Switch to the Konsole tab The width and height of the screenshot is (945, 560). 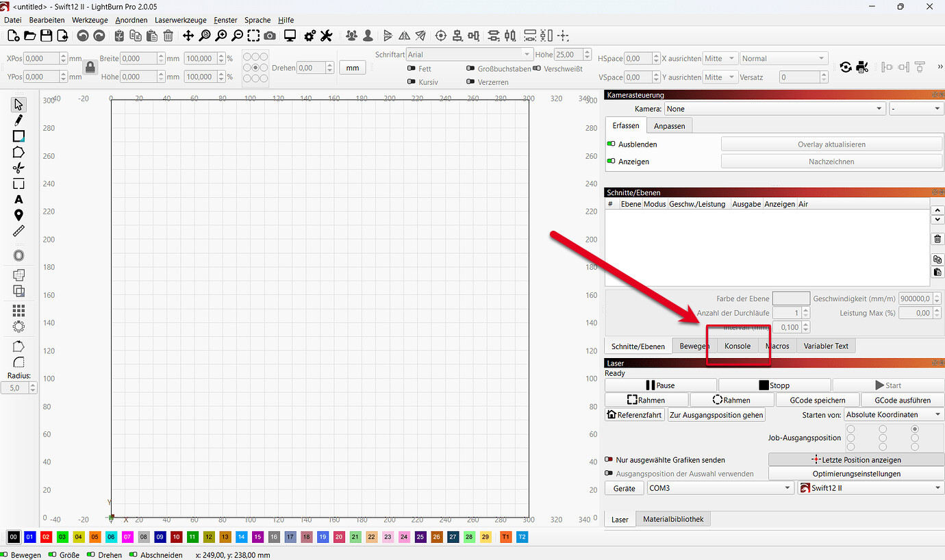738,346
